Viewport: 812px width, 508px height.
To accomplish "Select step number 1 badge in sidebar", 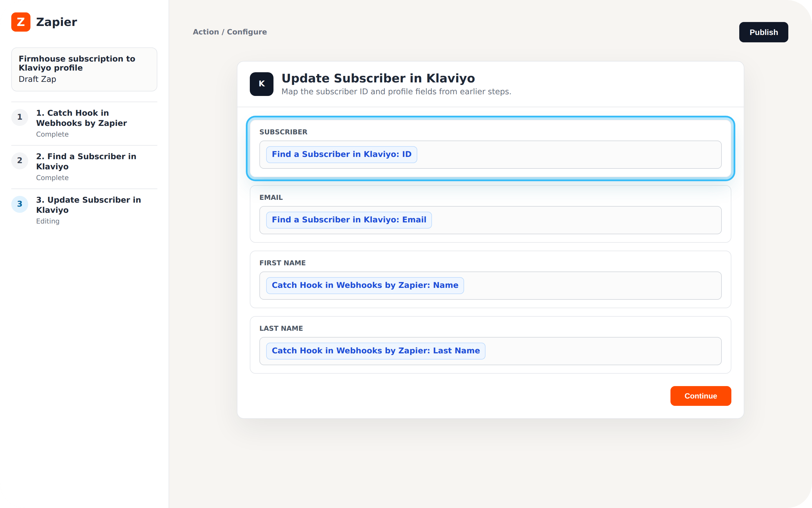I will (x=20, y=117).
